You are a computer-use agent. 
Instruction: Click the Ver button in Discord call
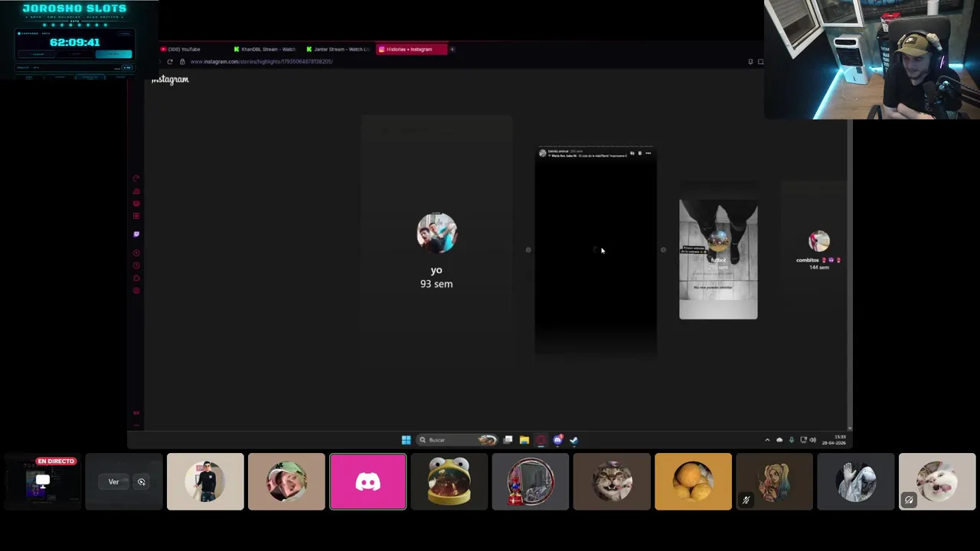[113, 482]
